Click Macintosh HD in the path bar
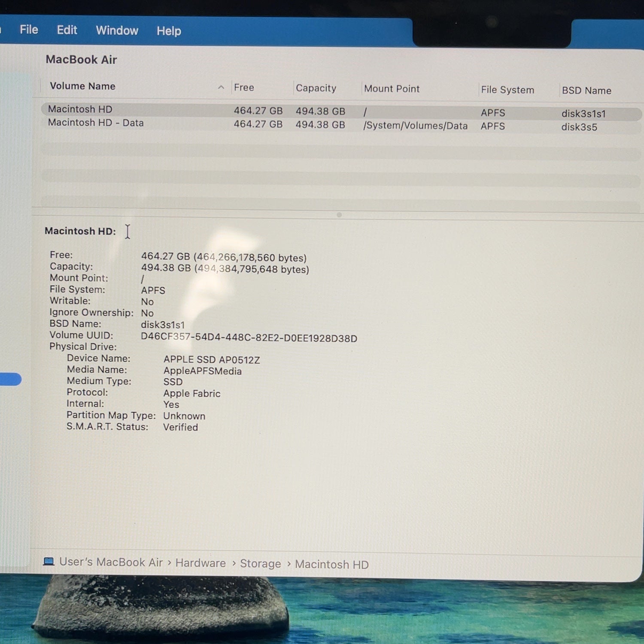Image resolution: width=644 pixels, height=644 pixels. pyautogui.click(x=331, y=565)
